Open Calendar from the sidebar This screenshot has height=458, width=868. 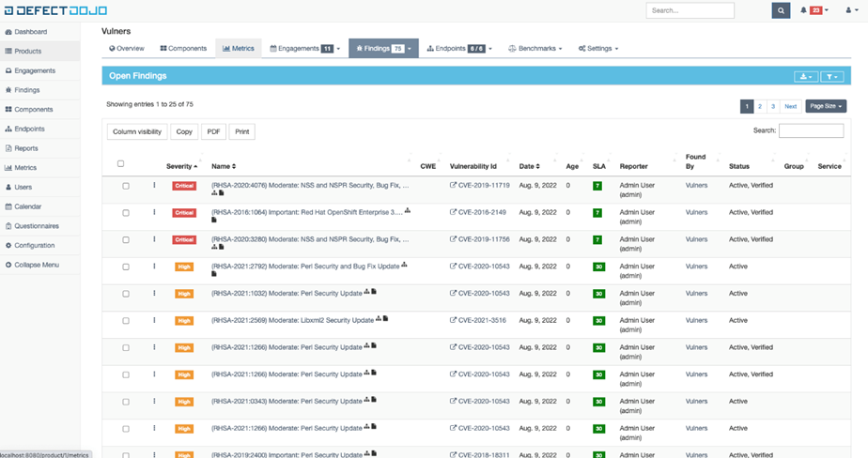point(27,206)
